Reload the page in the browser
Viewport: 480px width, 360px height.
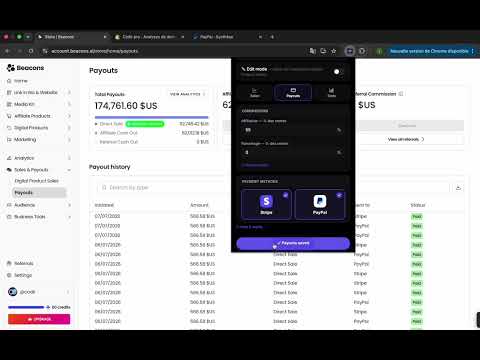(x=31, y=51)
